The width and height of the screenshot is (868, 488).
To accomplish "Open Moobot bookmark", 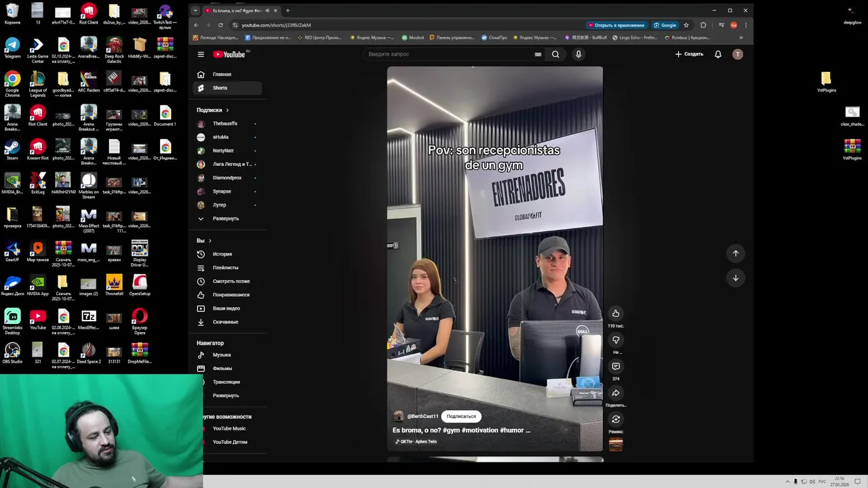I will [x=413, y=37].
